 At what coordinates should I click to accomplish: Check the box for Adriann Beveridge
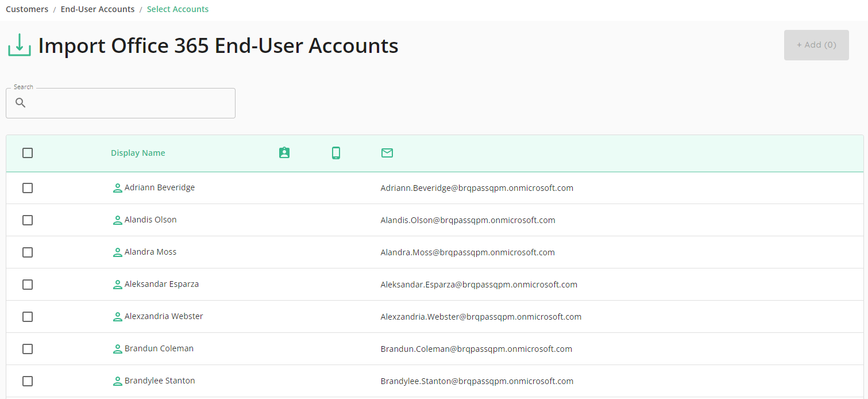(x=28, y=188)
